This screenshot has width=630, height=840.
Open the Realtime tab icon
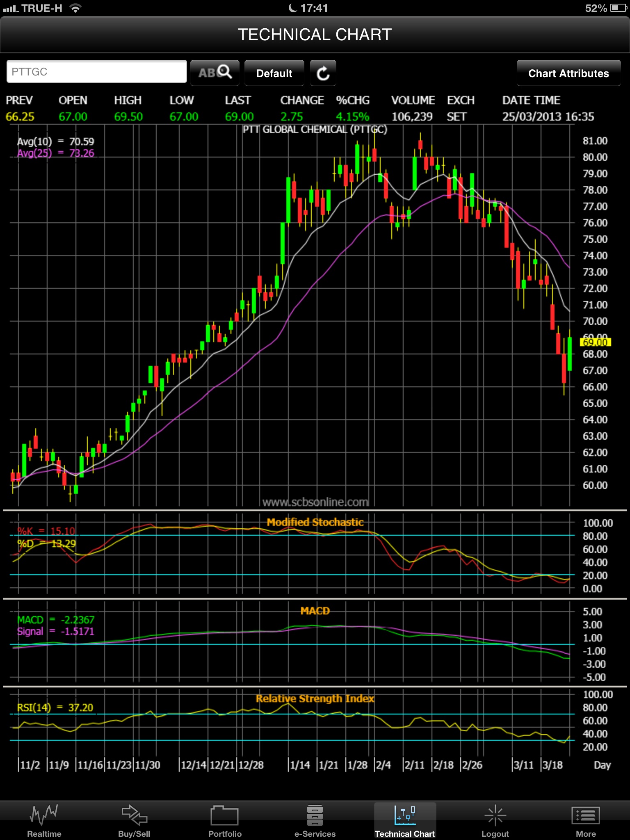click(44, 815)
